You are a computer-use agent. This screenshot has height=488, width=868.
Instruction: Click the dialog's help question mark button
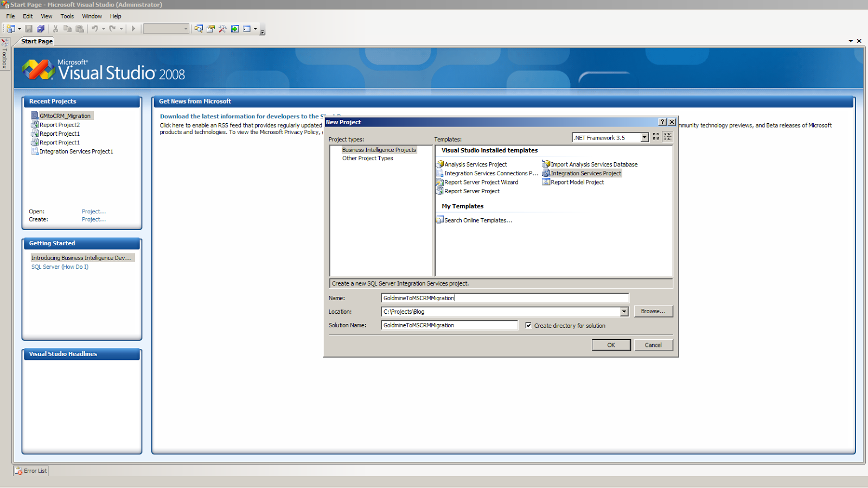tap(662, 122)
